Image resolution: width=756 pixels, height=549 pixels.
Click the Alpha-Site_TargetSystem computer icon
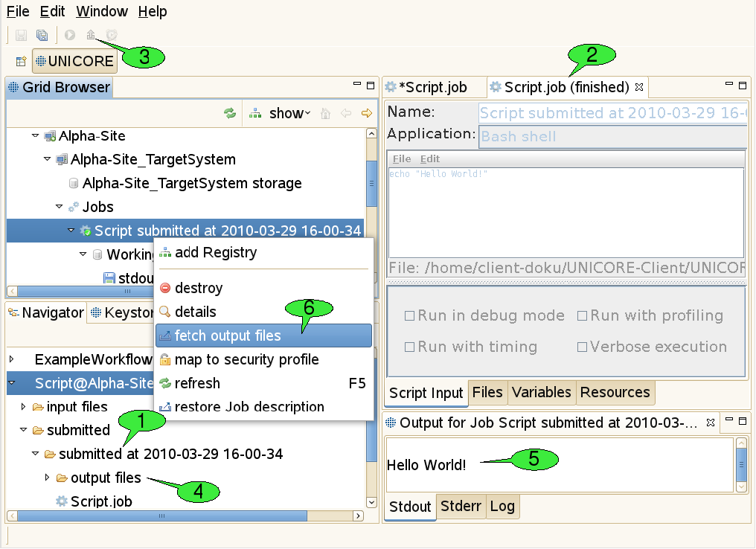pyautogui.click(x=62, y=159)
